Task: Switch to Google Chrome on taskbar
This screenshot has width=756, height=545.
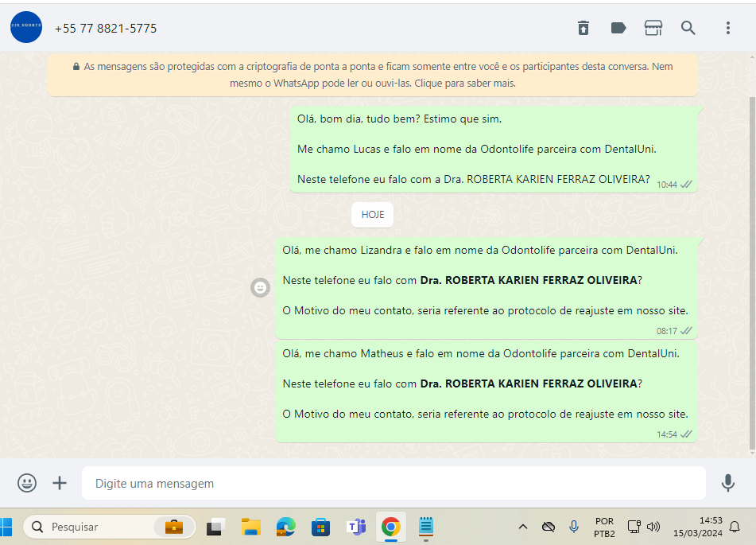Action: [391, 527]
